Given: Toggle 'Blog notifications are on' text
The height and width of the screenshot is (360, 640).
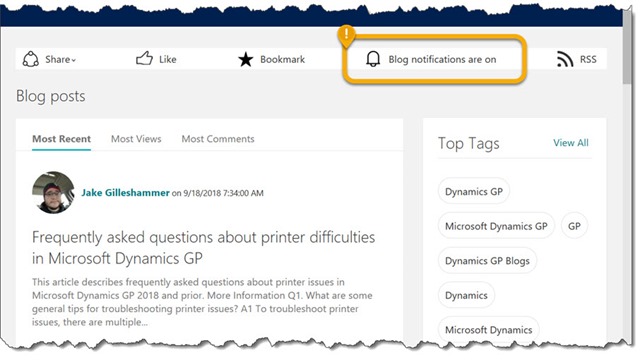Looking at the screenshot, I should click(442, 60).
